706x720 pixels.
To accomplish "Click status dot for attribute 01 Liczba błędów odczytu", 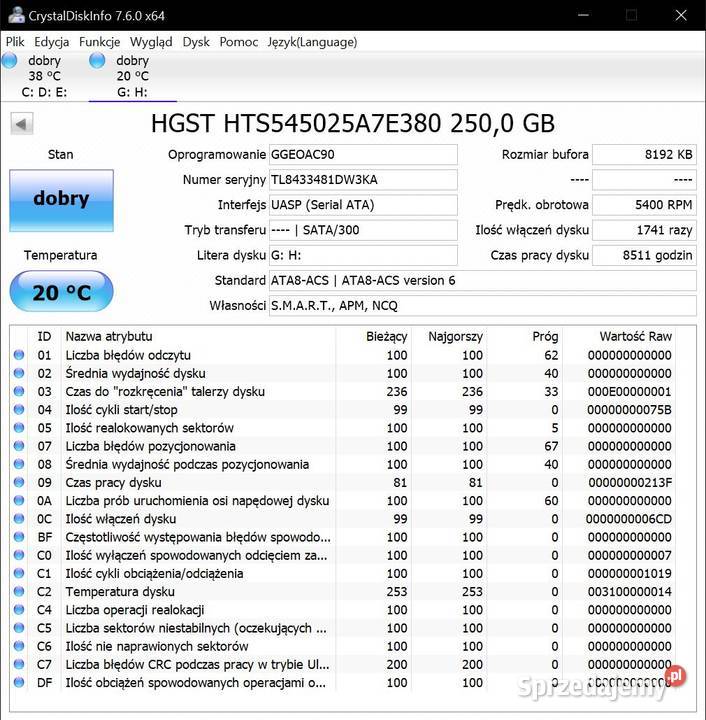I will pyautogui.click(x=19, y=355).
